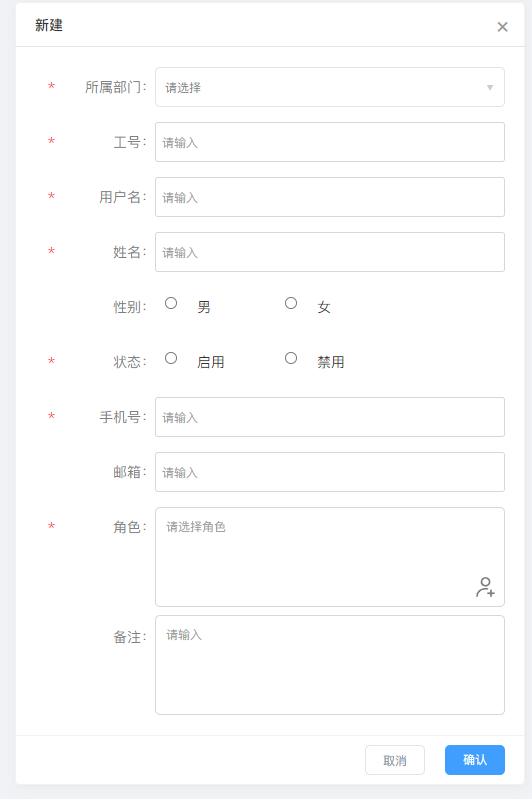Close the 新建 dialog with the X icon

point(502,27)
